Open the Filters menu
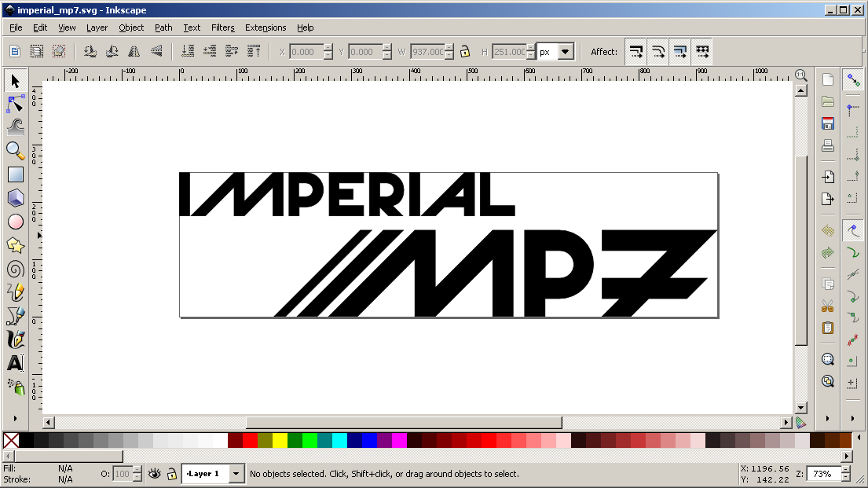The image size is (868, 488). click(x=222, y=28)
